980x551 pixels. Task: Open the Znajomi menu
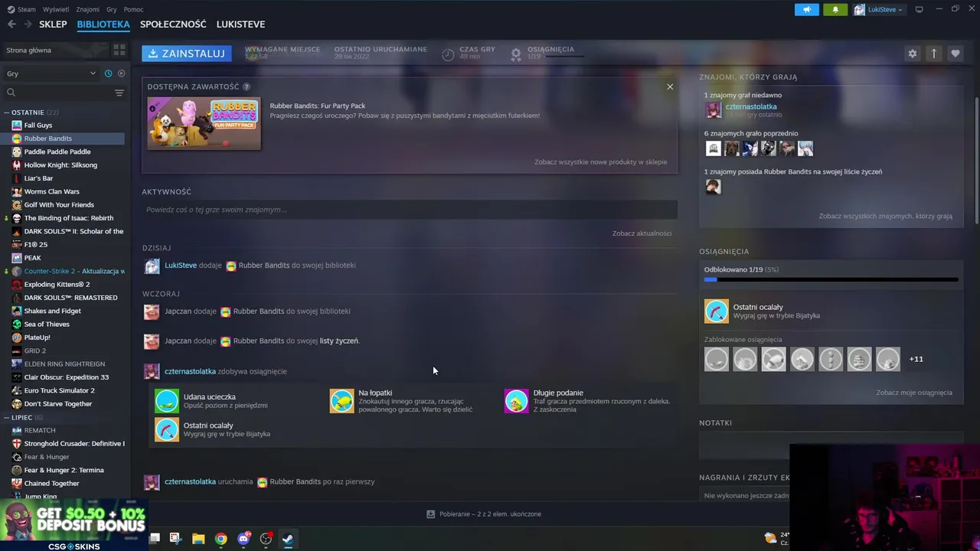[87, 9]
